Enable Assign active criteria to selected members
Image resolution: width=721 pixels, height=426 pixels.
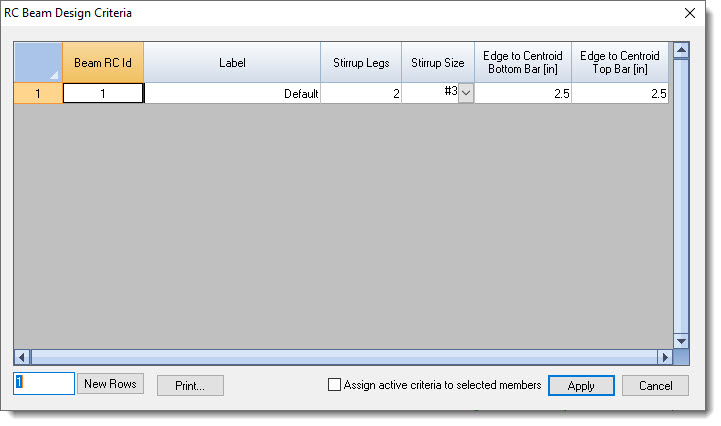[335, 385]
